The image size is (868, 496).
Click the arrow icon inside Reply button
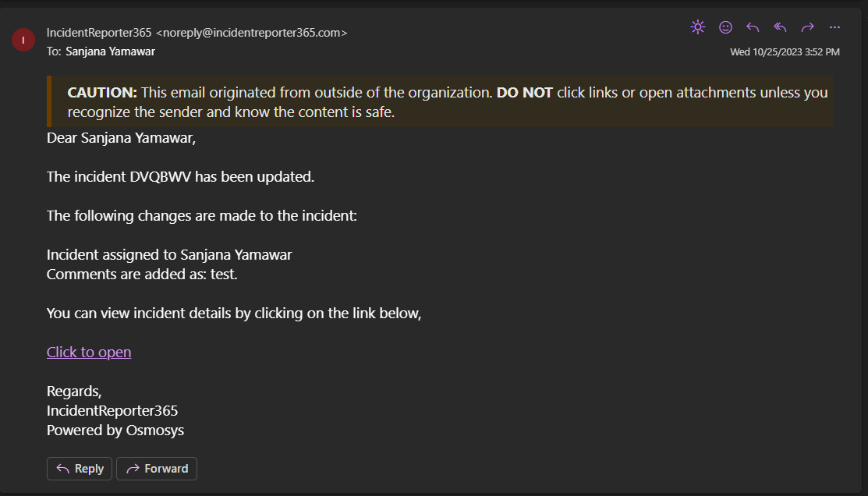click(x=63, y=469)
